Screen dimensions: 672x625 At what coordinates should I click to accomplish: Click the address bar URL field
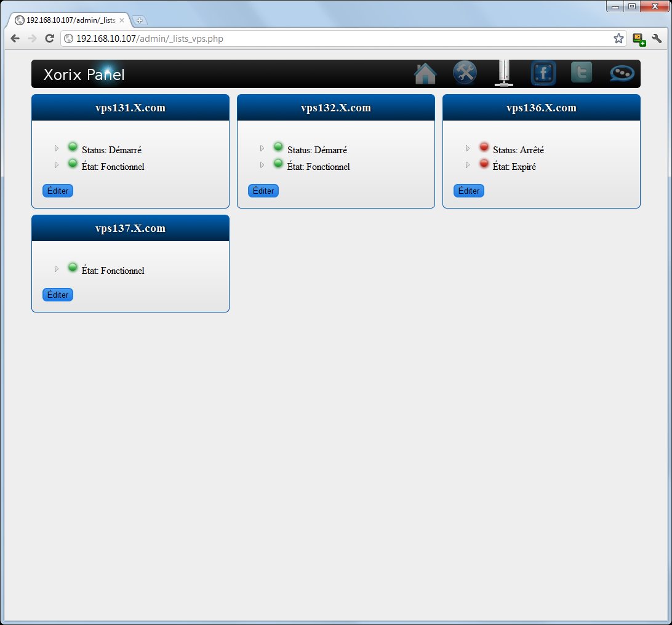pos(338,39)
